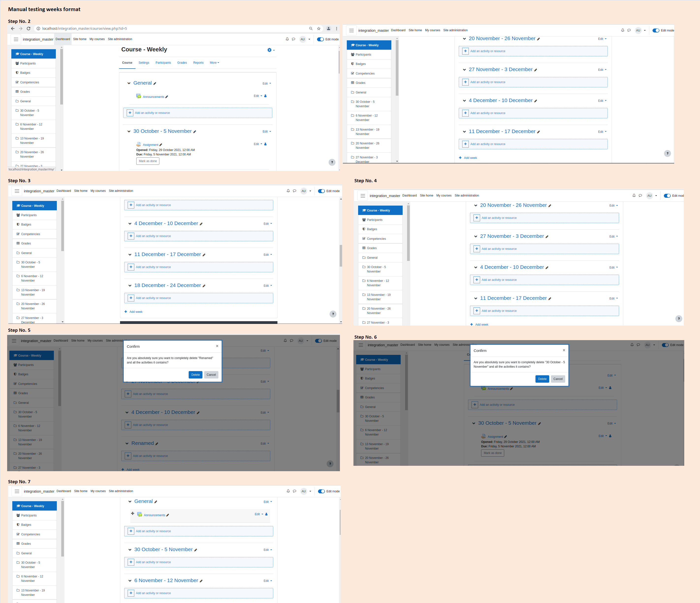This screenshot has height=603, width=700.
Task: Edit the title pencil of 18 December - 24 December in Step 3
Action: coord(204,286)
